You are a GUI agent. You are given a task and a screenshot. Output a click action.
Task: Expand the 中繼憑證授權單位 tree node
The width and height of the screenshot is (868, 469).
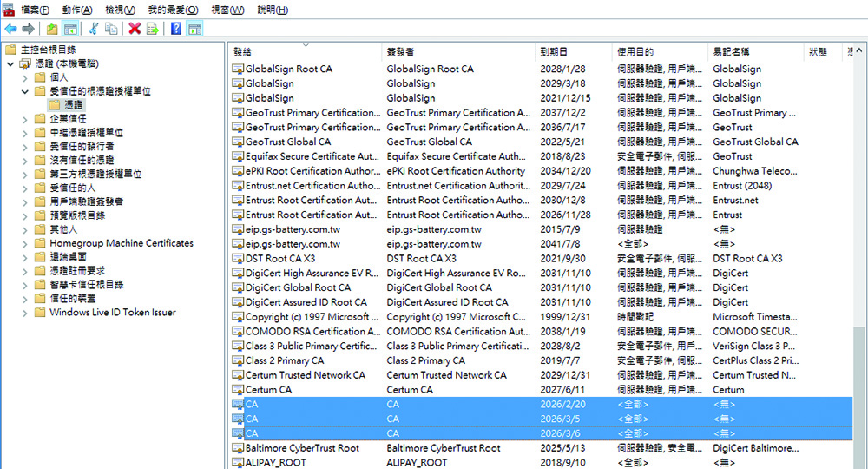click(x=25, y=133)
